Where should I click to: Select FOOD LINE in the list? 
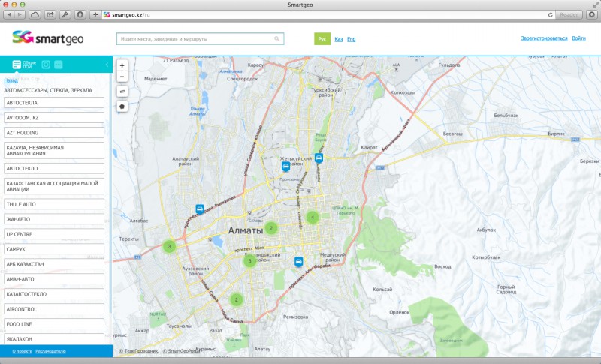click(54, 324)
